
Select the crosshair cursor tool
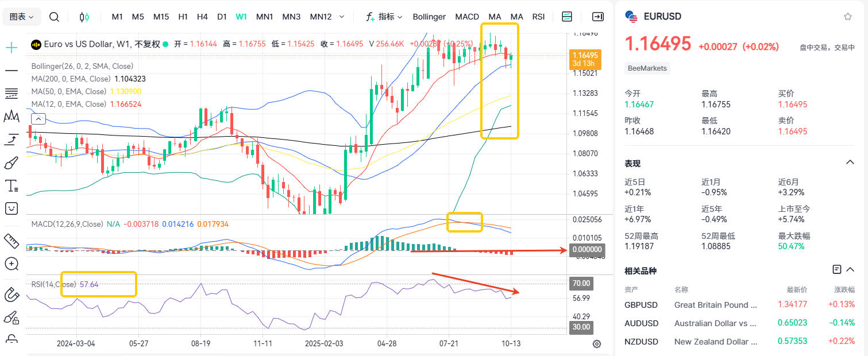[x=11, y=48]
